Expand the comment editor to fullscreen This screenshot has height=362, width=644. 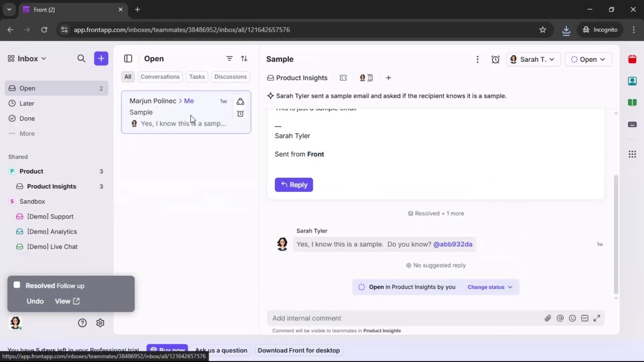(x=597, y=318)
